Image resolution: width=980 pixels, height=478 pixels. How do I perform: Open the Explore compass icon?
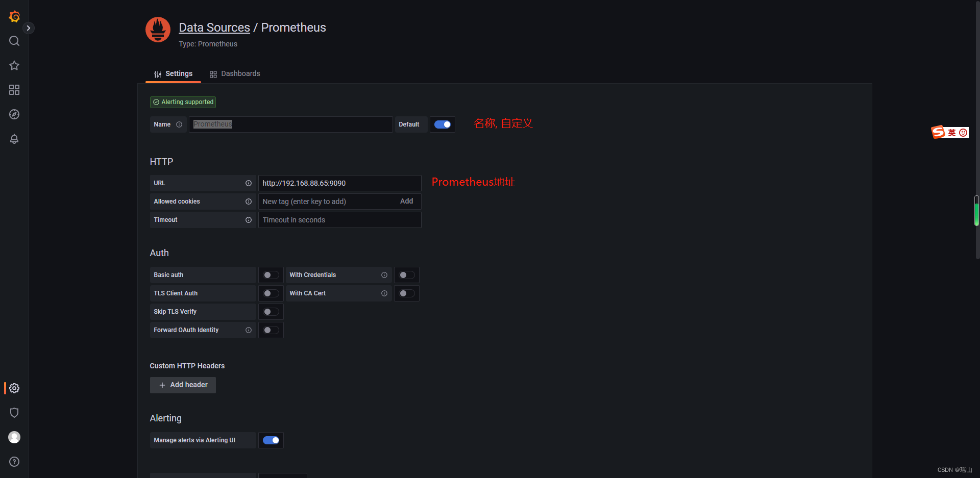coord(14,114)
